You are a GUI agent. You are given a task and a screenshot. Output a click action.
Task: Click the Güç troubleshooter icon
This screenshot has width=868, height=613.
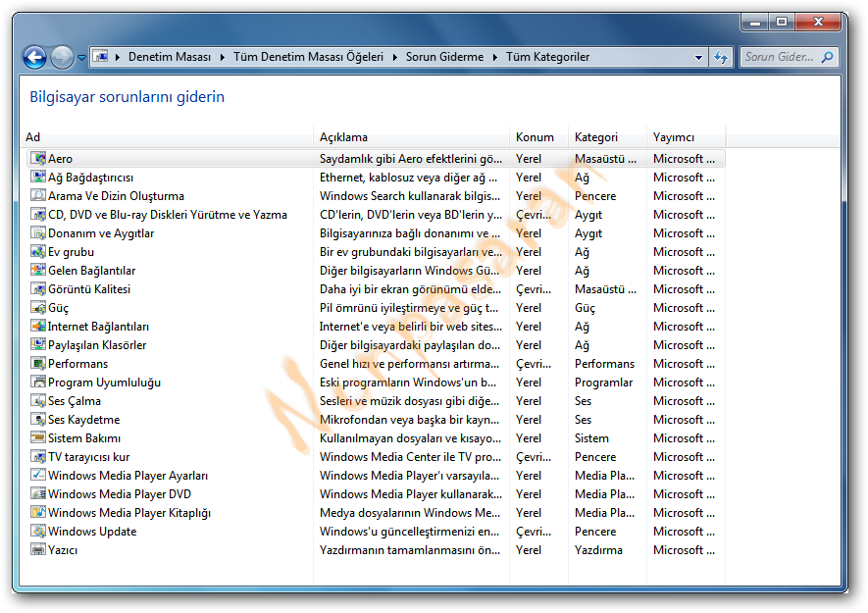(37, 308)
